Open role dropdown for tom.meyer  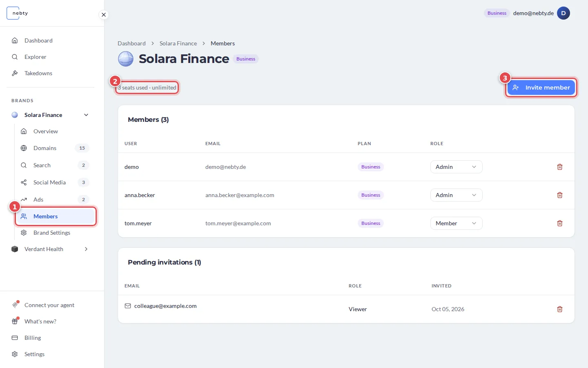coord(456,223)
